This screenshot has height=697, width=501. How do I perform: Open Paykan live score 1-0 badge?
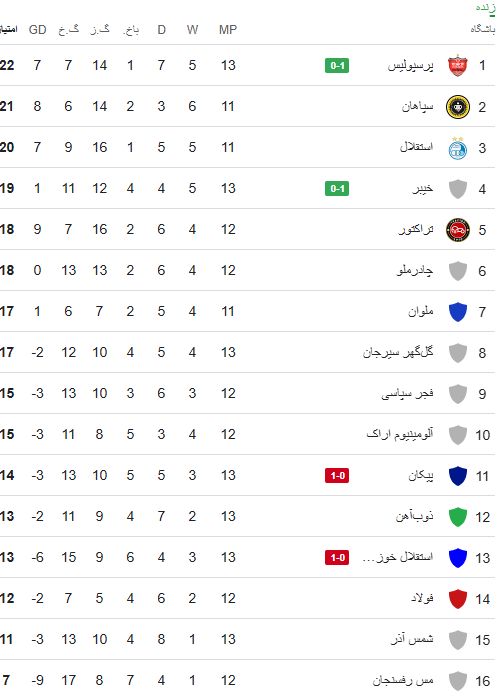pos(337,476)
